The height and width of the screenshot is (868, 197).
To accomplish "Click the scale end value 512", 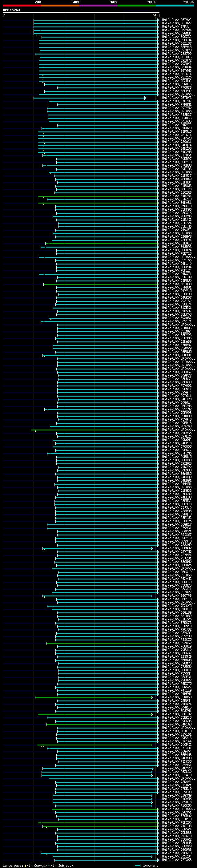I will [x=155, y=15].
